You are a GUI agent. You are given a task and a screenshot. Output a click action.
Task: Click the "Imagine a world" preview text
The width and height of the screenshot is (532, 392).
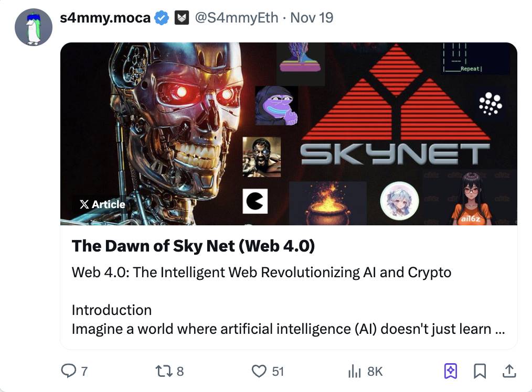click(x=288, y=329)
